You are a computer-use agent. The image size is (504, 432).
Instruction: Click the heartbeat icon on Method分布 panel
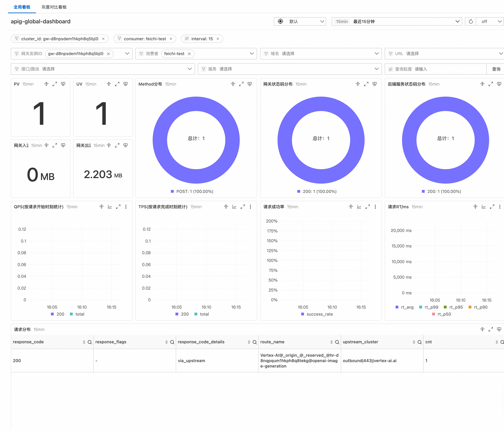point(250,84)
